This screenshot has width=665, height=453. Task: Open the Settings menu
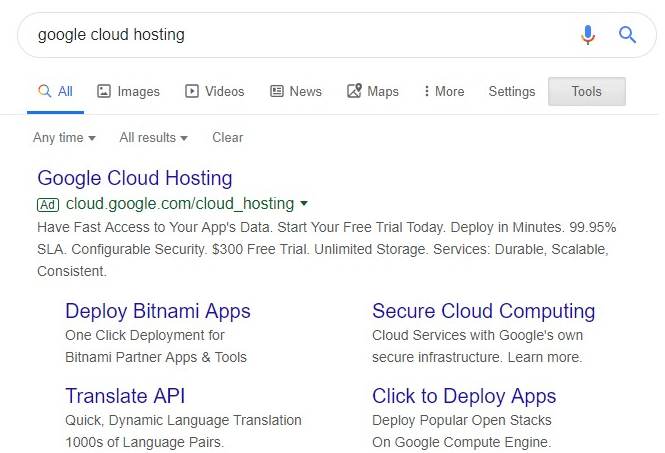coord(512,91)
